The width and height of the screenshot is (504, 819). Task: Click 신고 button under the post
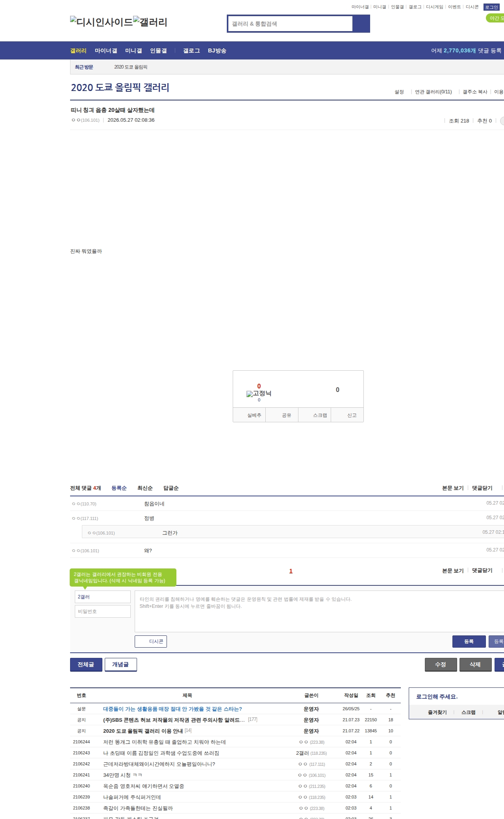[x=347, y=415]
